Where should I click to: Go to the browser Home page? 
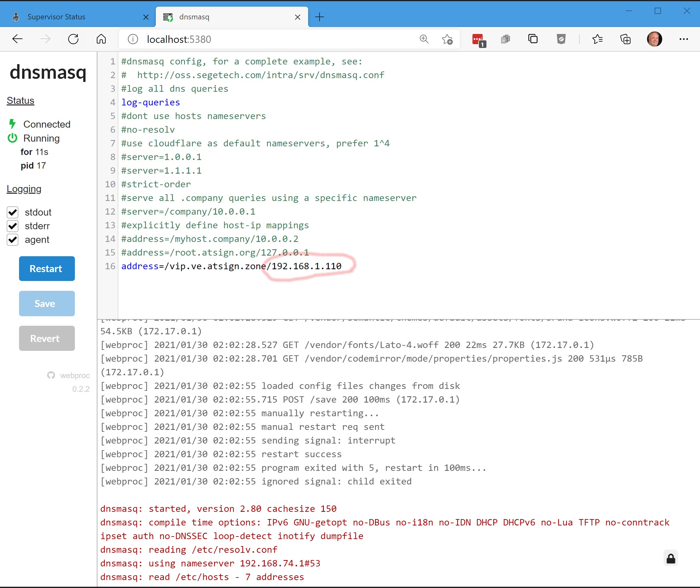101,39
